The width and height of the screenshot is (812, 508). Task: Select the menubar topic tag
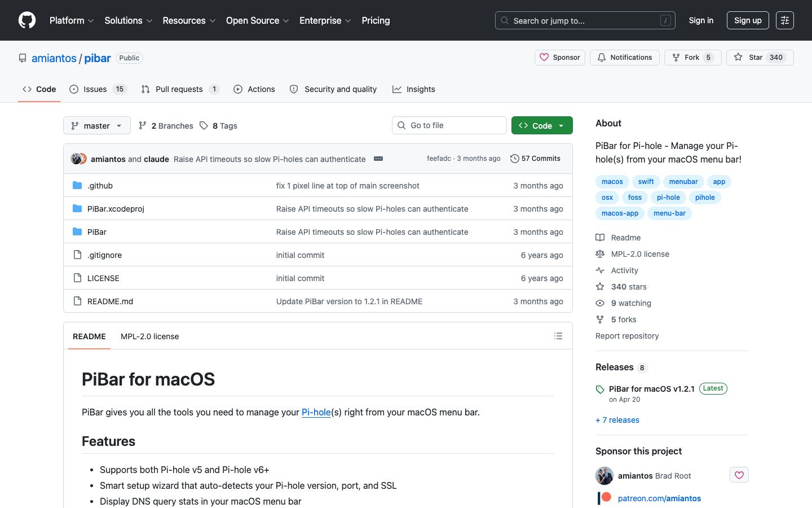(683, 182)
